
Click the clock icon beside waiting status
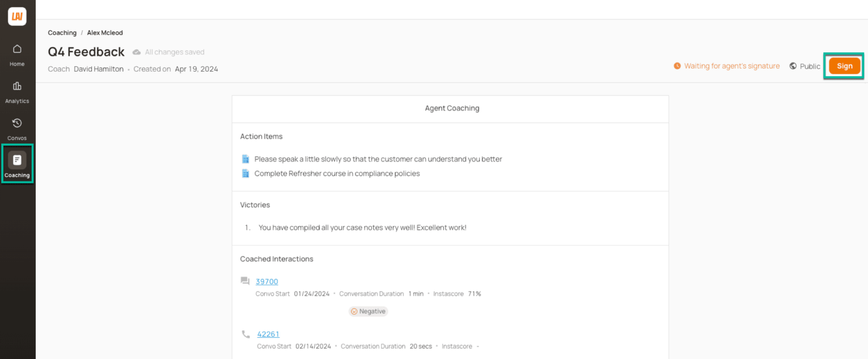(677, 66)
